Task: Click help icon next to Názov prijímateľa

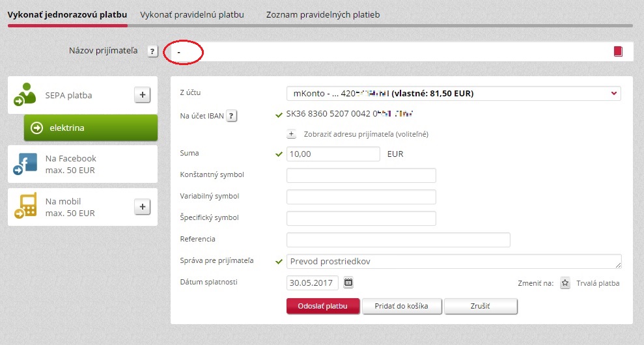Action: tap(152, 51)
